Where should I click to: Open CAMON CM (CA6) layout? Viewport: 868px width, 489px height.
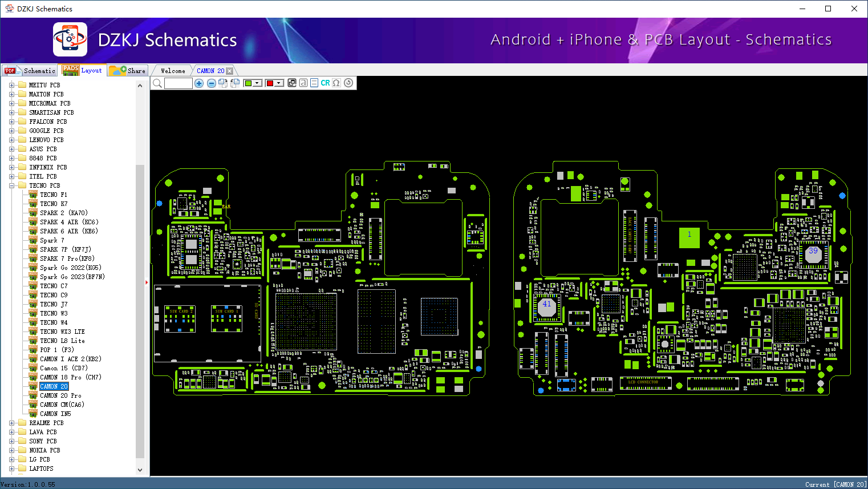coord(62,405)
